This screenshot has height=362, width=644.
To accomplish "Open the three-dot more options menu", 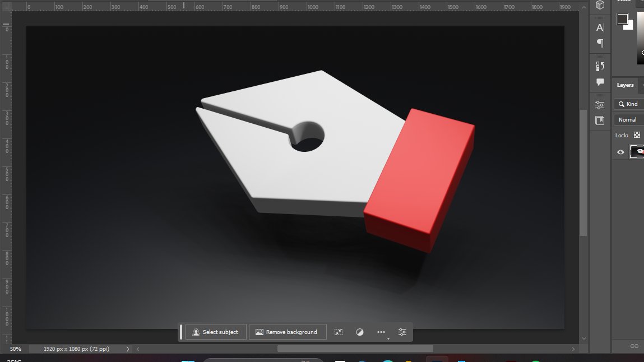I will point(381,332).
